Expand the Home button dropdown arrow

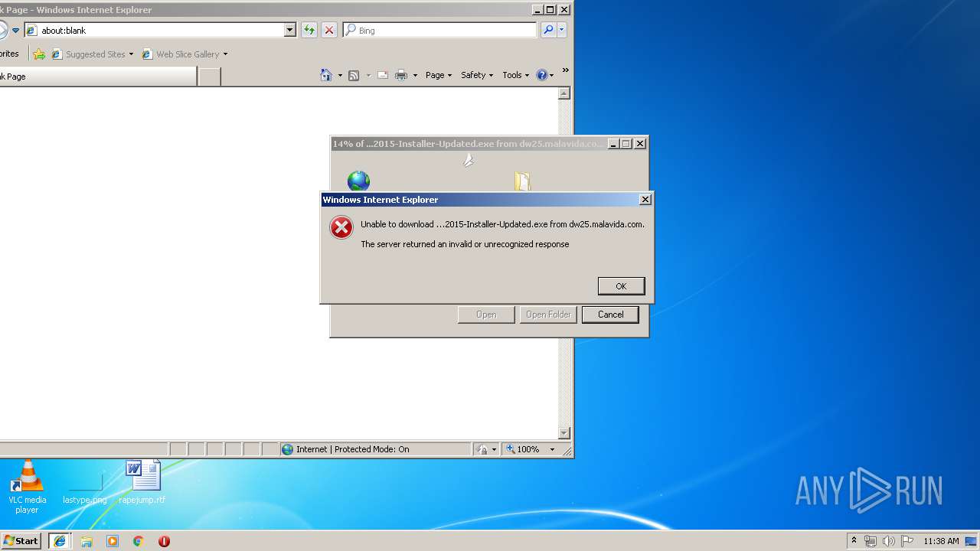click(x=340, y=75)
